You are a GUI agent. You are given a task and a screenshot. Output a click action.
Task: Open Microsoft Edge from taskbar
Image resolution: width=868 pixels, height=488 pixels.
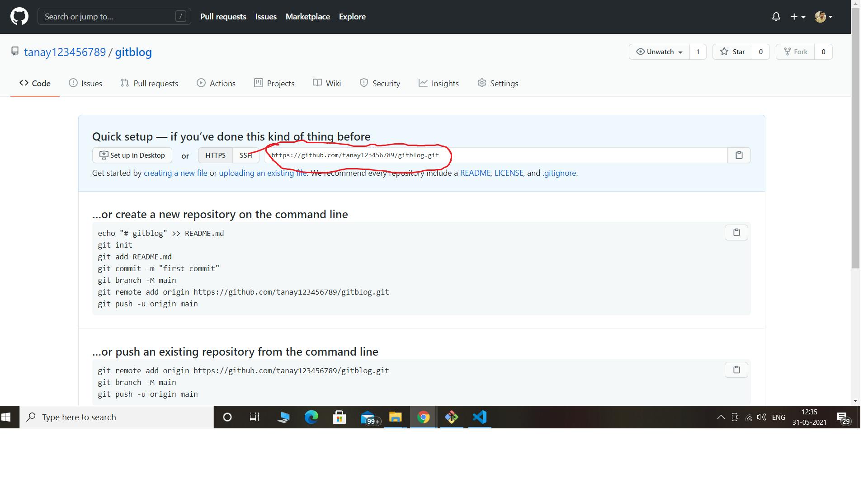click(x=311, y=417)
